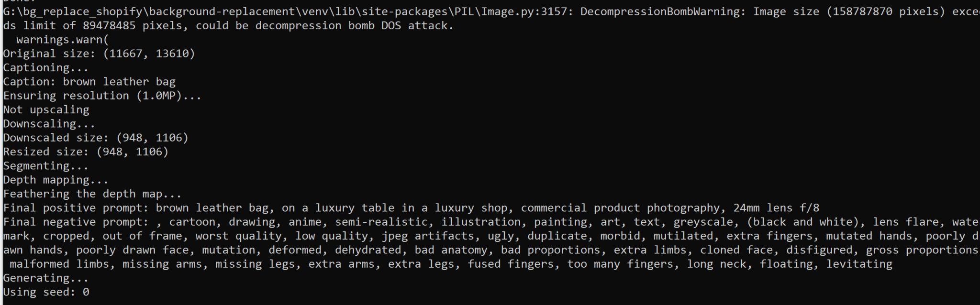Screen dimensions: 980x305
Task: Click the 'Captioning...' output line
Action: click(46, 68)
